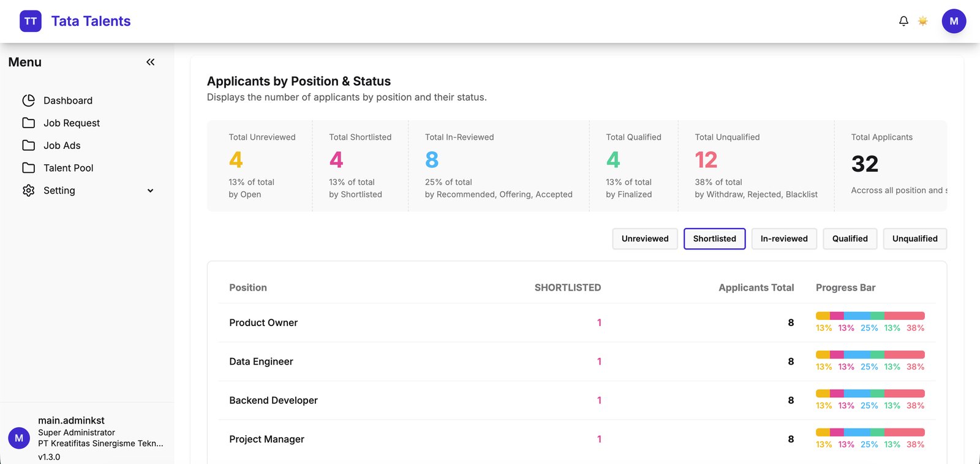The image size is (980, 464).
Task: Select the Qualified filter button
Action: (850, 238)
